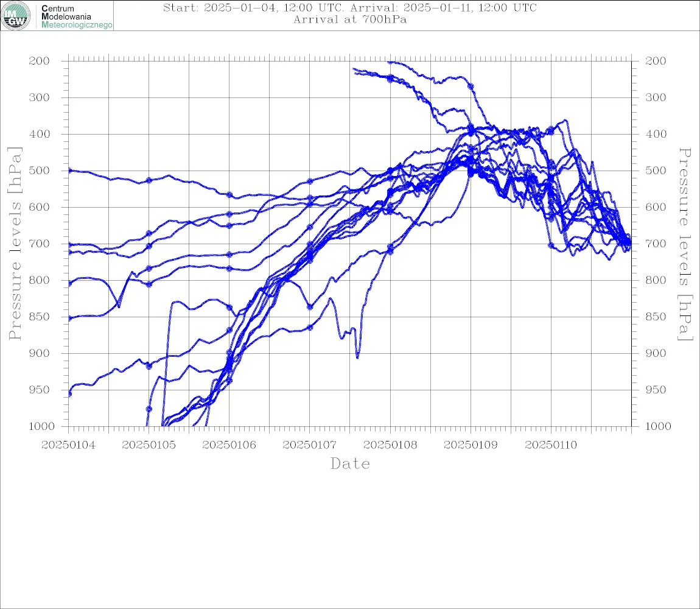Click the Start/Arrival UTC title line
Image resolution: width=700 pixels, height=609 pixels.
pyautogui.click(x=349, y=7)
